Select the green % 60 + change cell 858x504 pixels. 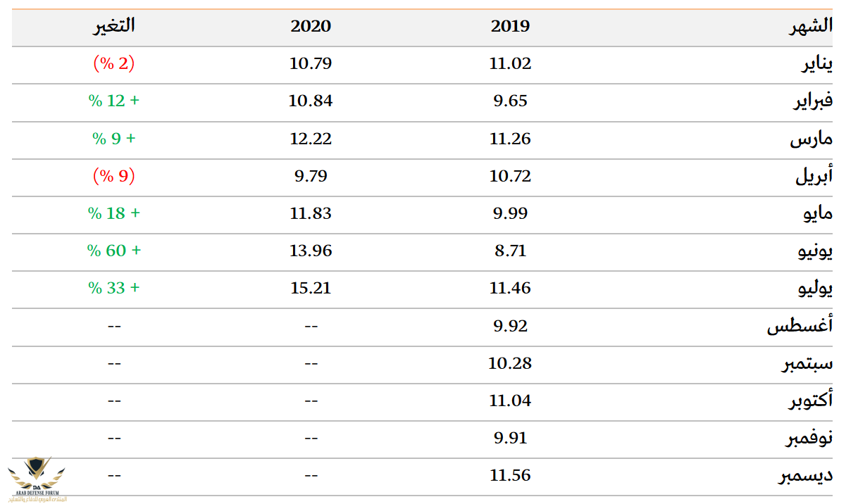pos(113,251)
